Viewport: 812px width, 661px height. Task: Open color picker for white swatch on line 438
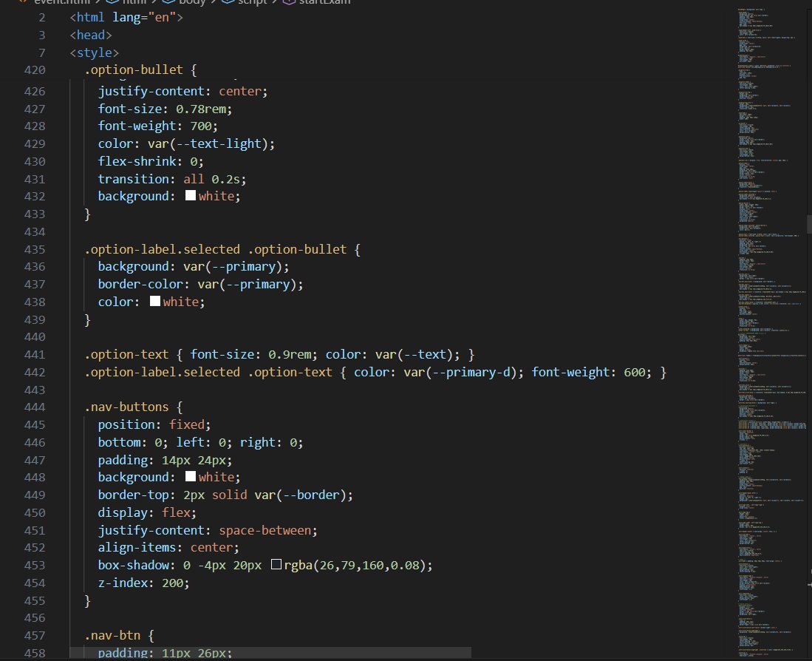pyautogui.click(x=155, y=302)
